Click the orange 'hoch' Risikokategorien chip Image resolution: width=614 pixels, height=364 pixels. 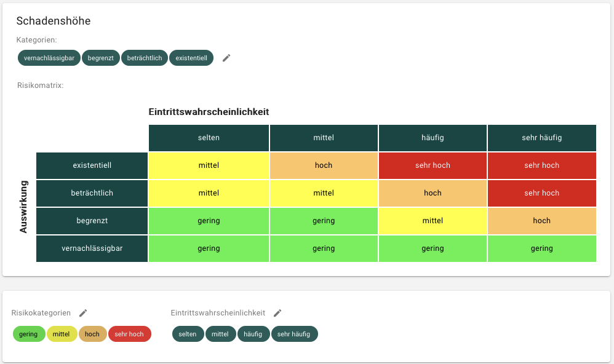(x=92, y=334)
